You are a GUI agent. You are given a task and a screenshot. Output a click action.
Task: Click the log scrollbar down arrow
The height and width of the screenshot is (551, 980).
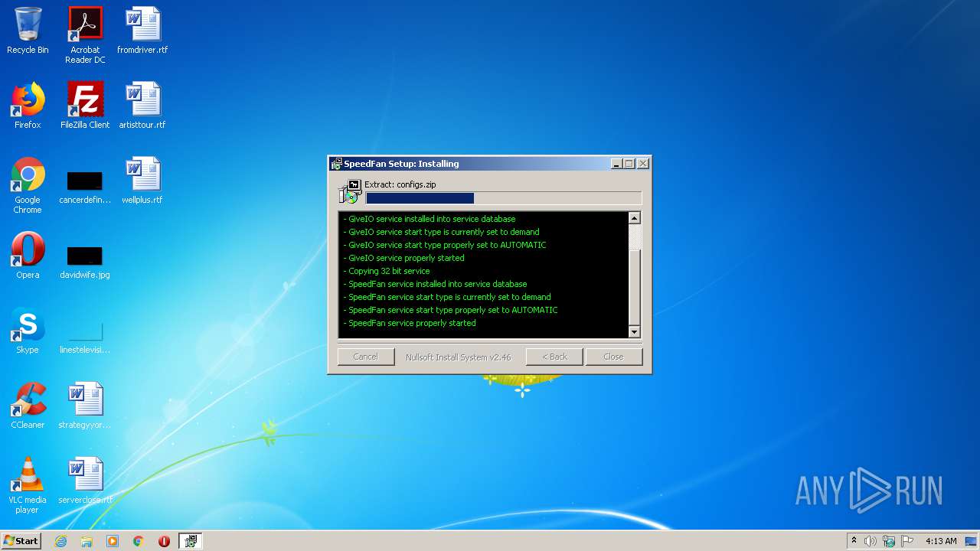pyautogui.click(x=634, y=332)
